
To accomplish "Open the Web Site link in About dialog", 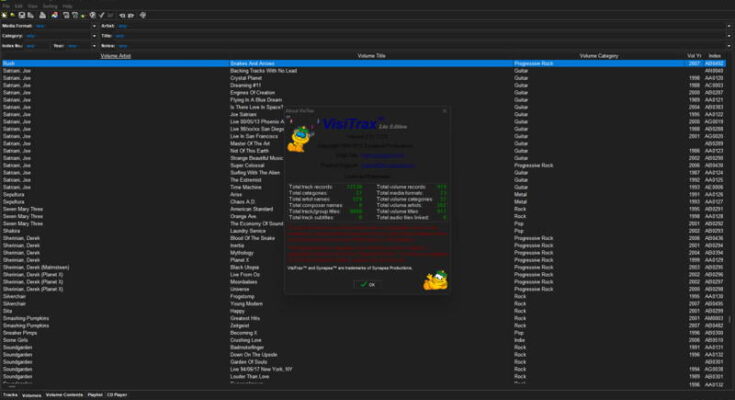I will 380,154.
